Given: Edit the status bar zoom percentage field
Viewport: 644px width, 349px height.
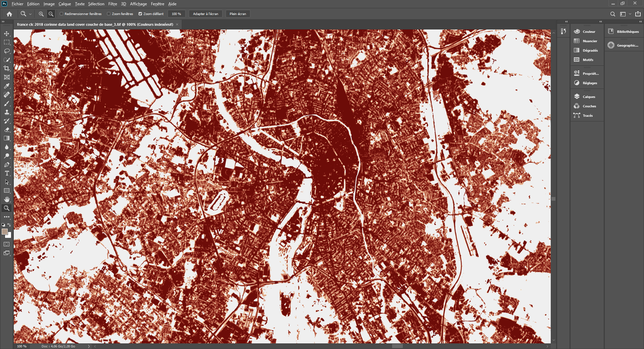Looking at the screenshot, I should click(22, 346).
